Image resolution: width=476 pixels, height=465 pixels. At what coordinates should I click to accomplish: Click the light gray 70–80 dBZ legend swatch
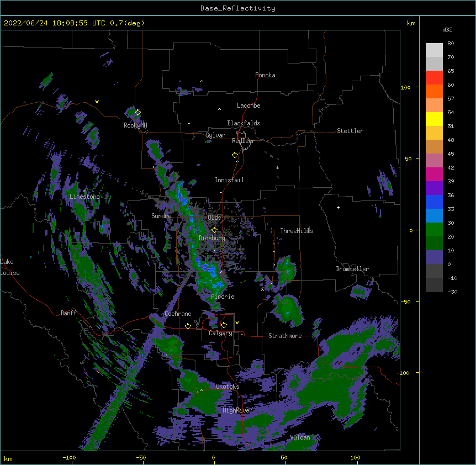pos(434,50)
